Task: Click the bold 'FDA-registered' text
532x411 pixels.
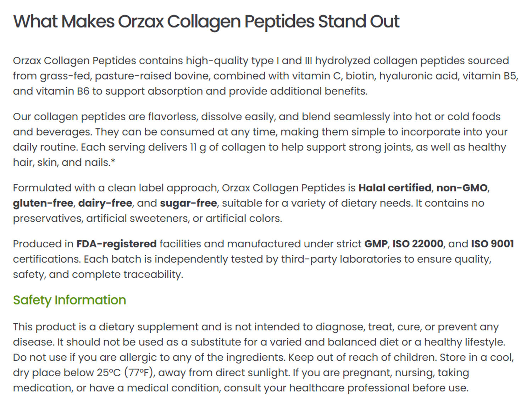Action: (116, 244)
